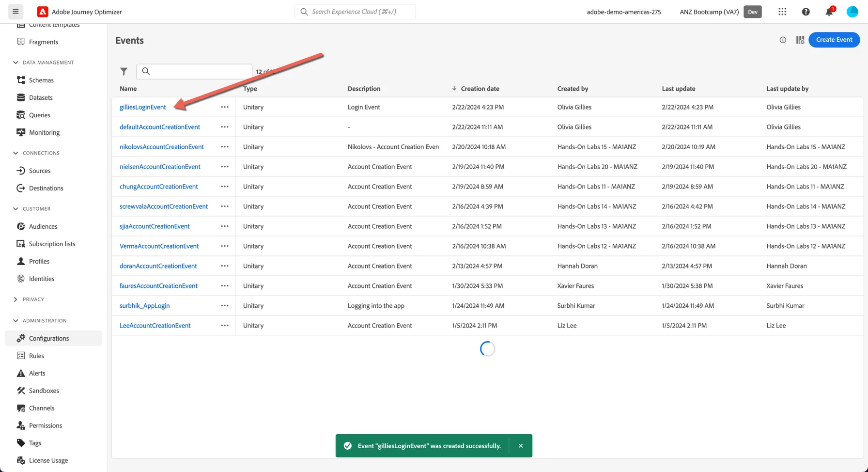Open the events filter funnel
The image size is (868, 472).
click(x=124, y=71)
